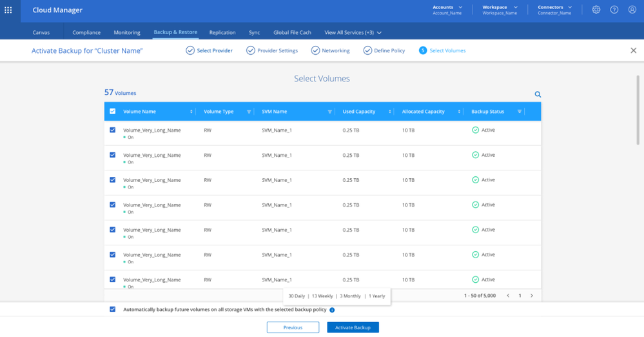Disable automatically backup future volumes checkbox
This screenshot has height=337, width=644.
tap(113, 309)
